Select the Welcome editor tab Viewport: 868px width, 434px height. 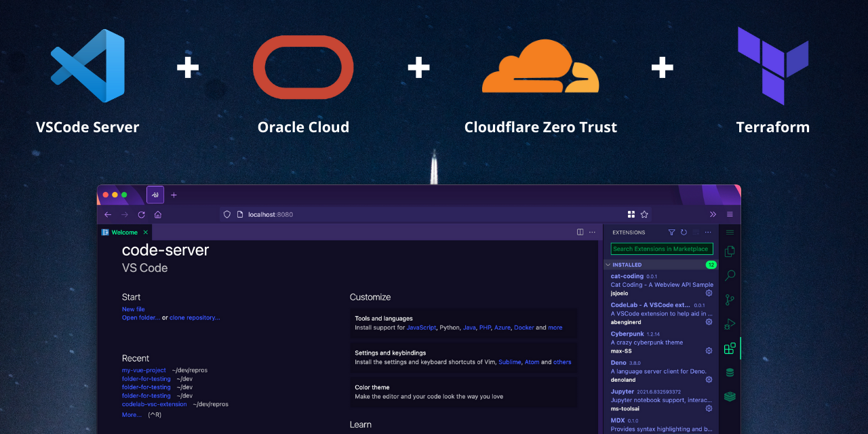(124, 232)
